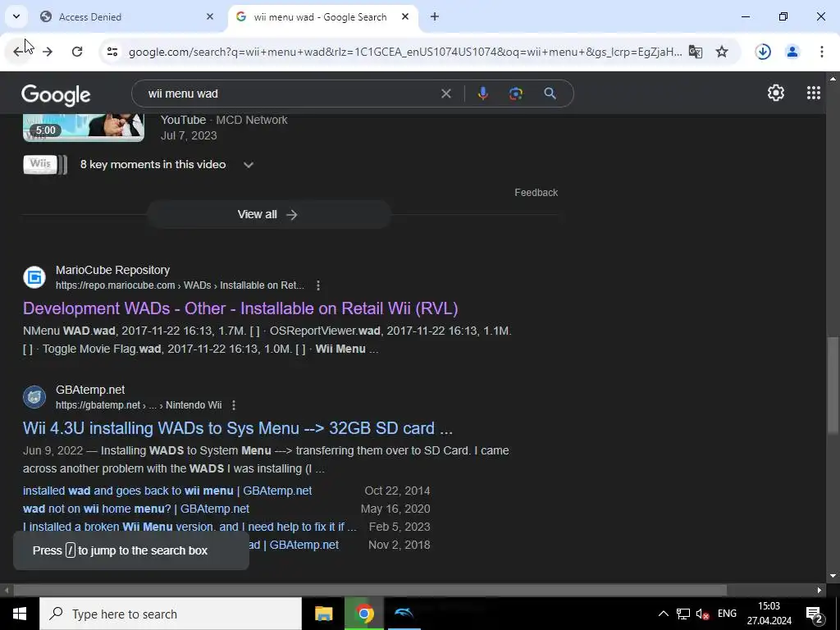840x630 pixels.
Task: Click Chrome icon in taskbar
Action: 364,614
